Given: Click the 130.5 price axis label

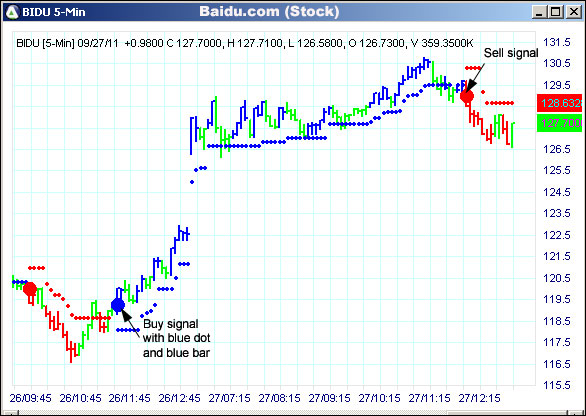Looking at the screenshot, I should 557,63.
